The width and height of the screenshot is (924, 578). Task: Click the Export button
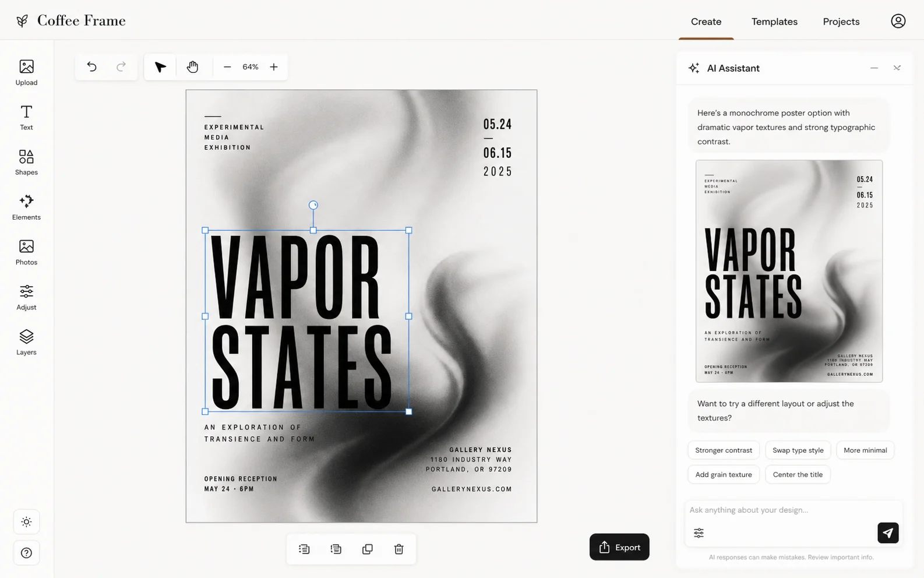pos(619,547)
